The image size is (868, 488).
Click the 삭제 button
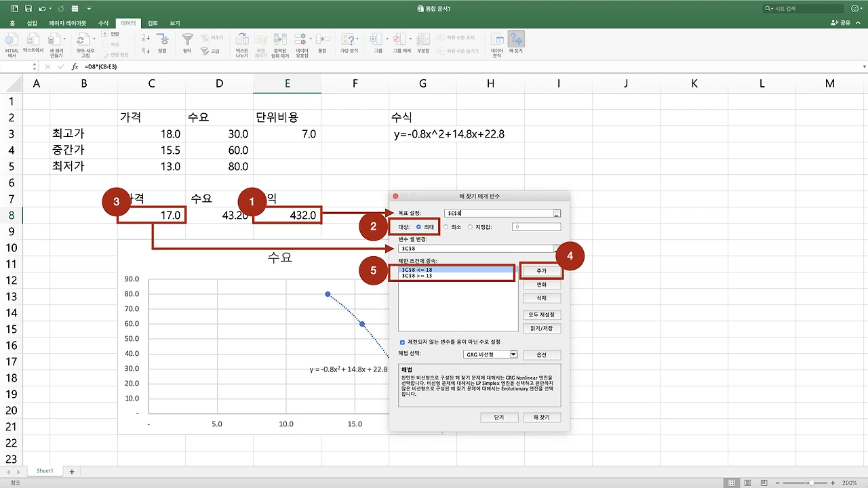(542, 298)
